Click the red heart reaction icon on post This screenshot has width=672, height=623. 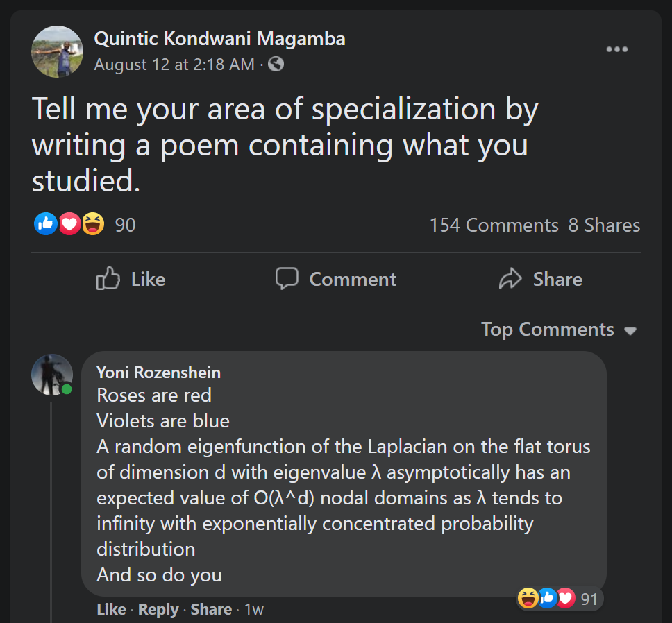69,224
